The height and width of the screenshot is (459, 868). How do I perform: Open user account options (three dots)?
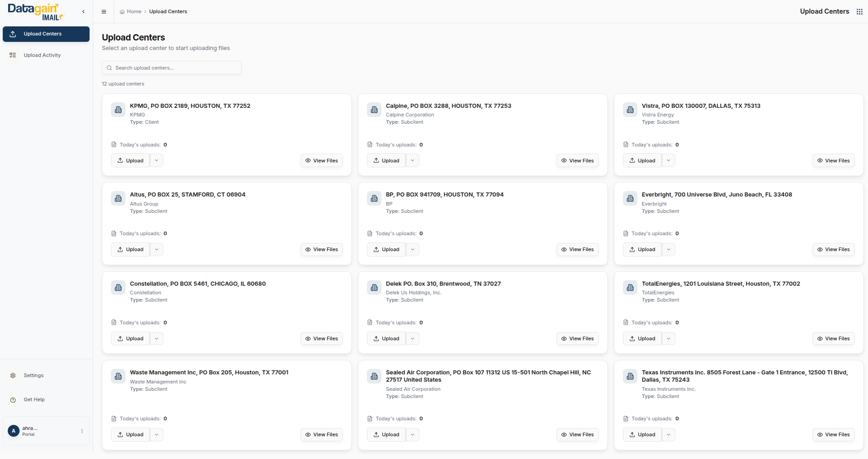[82, 431]
